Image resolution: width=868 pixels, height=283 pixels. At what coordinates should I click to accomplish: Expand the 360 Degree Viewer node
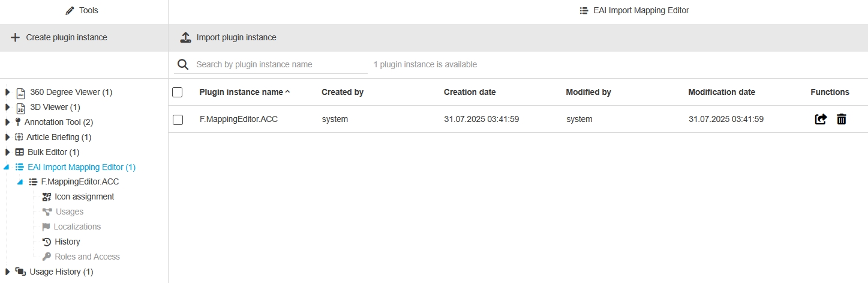coord(7,92)
